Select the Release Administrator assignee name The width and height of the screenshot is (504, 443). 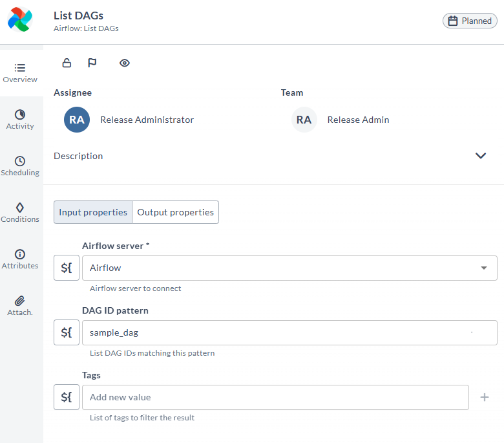147,120
